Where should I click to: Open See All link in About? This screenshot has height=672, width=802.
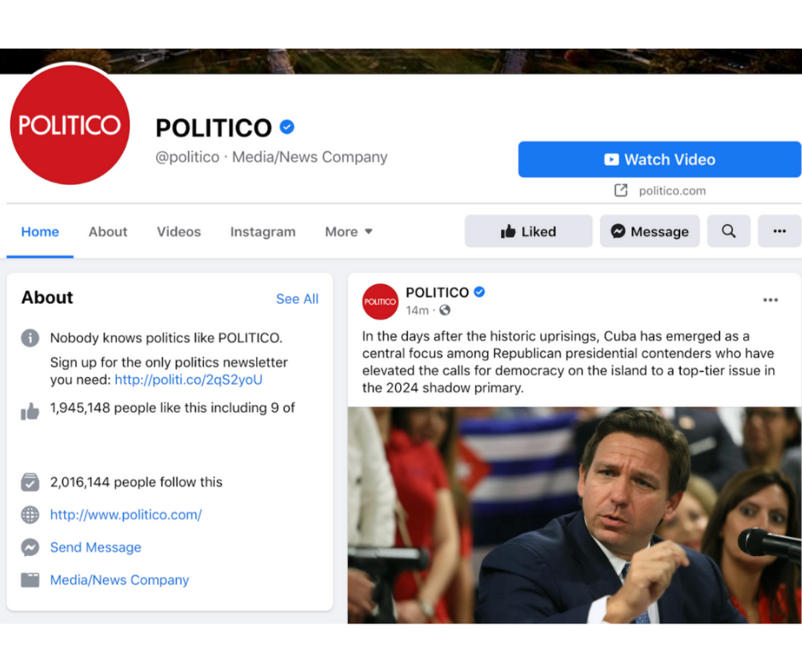click(x=297, y=298)
